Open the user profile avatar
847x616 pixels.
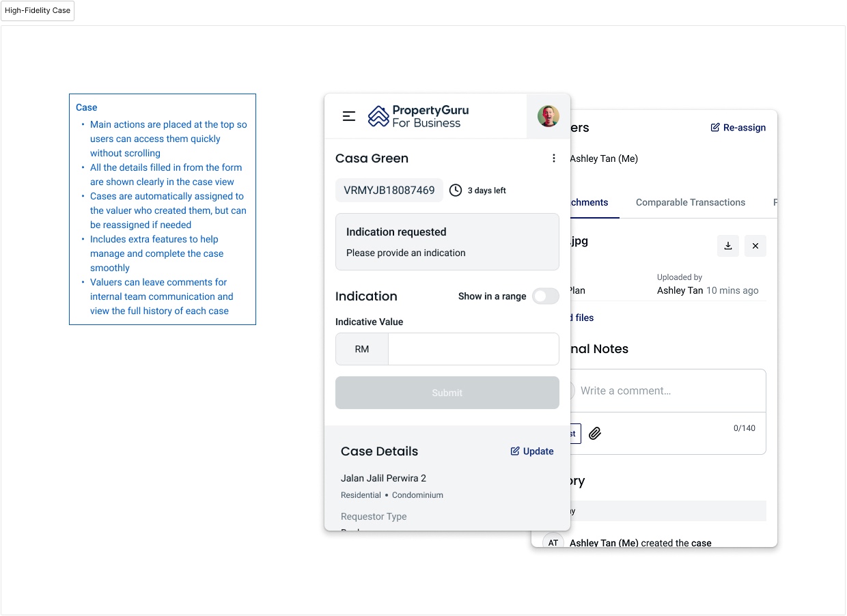point(549,116)
